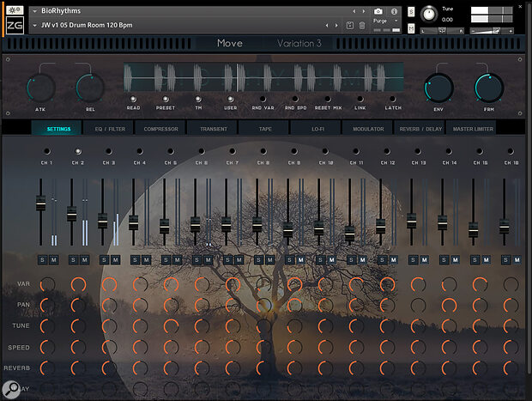The height and width of the screenshot is (401, 532).
Task: Click the Move loop name label
Action: coord(230,43)
